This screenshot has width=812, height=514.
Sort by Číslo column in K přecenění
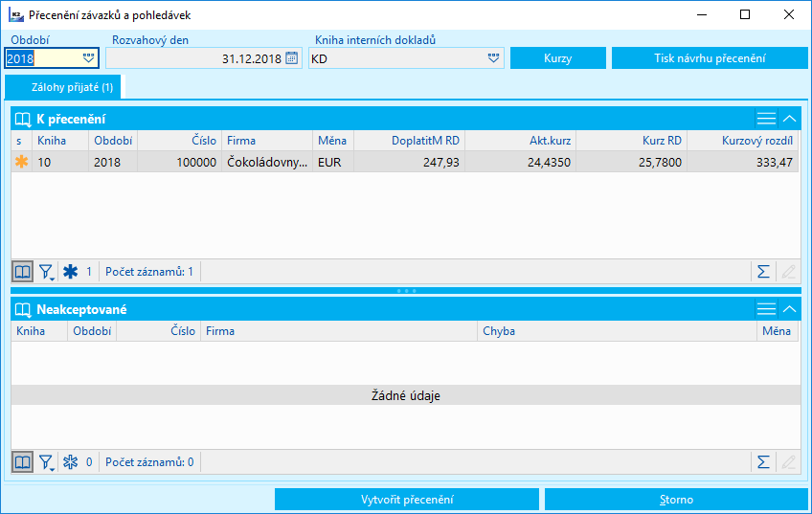(180, 141)
